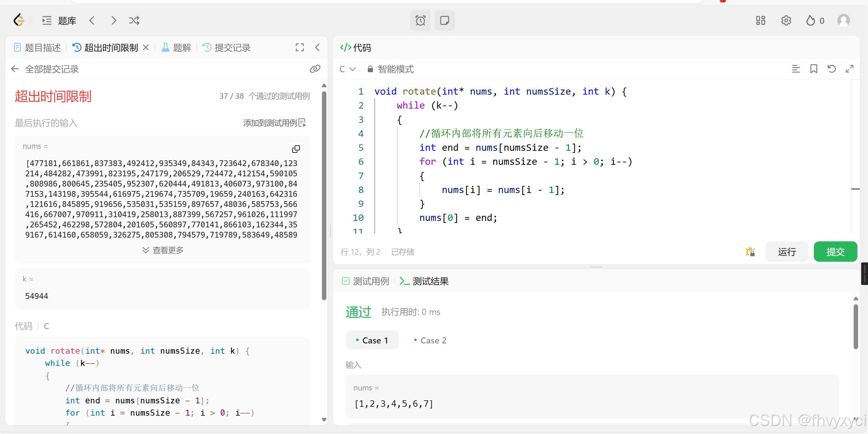
Task: Copy the nums input value
Action: point(296,149)
